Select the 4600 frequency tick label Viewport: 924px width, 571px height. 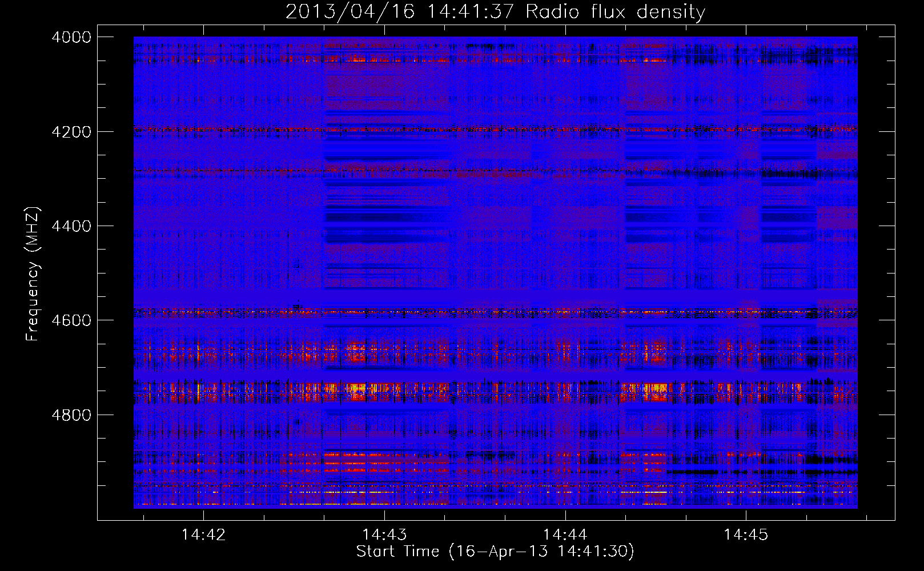[71, 320]
